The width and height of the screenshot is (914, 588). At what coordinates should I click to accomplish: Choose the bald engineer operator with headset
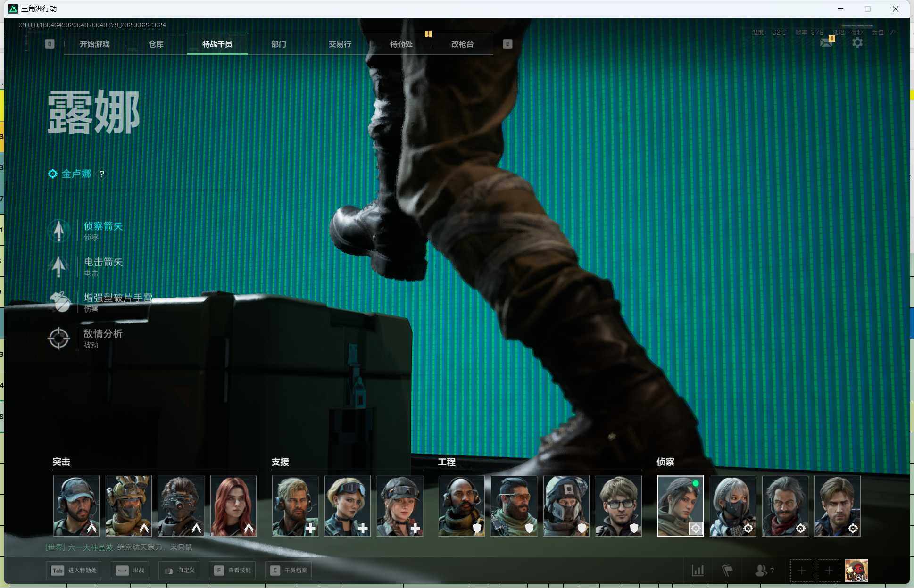click(462, 506)
